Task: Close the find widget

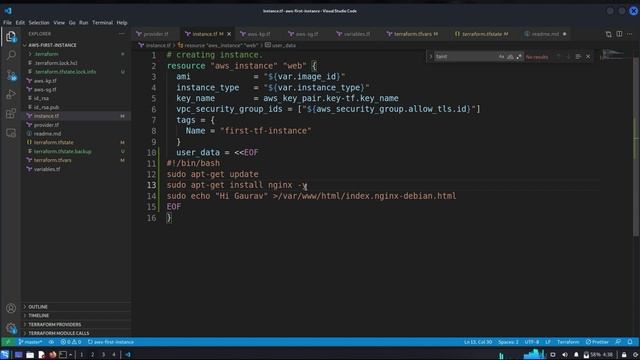Action: [588, 57]
